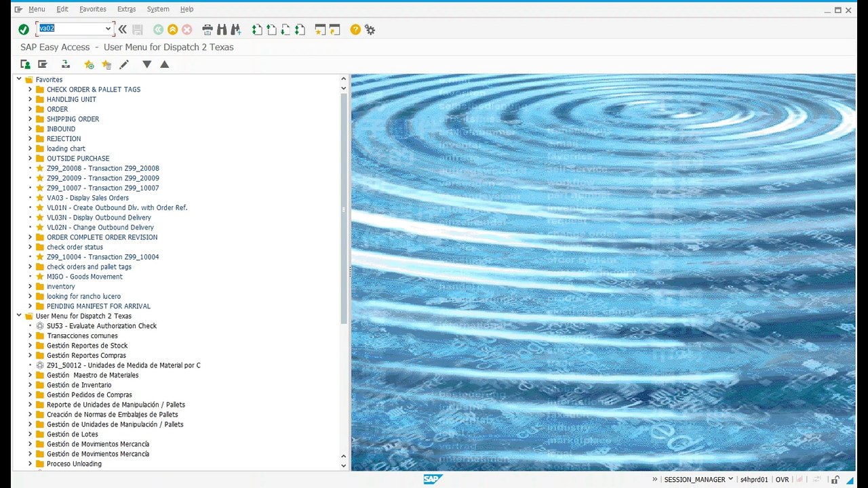Image resolution: width=868 pixels, height=488 pixels.
Task: Collapse the User Menu for Dispatch 2 Texas node
Action: (x=19, y=316)
